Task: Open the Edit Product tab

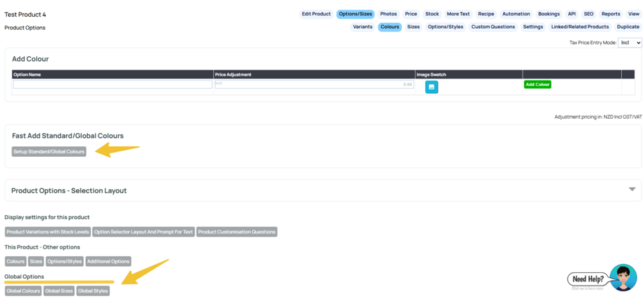Action: (x=316, y=14)
